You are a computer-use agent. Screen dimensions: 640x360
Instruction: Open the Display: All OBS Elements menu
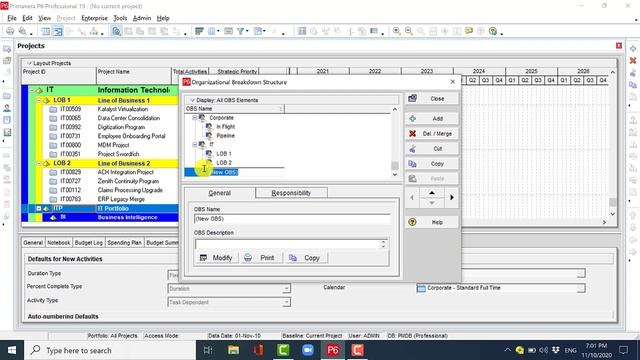click(x=224, y=100)
